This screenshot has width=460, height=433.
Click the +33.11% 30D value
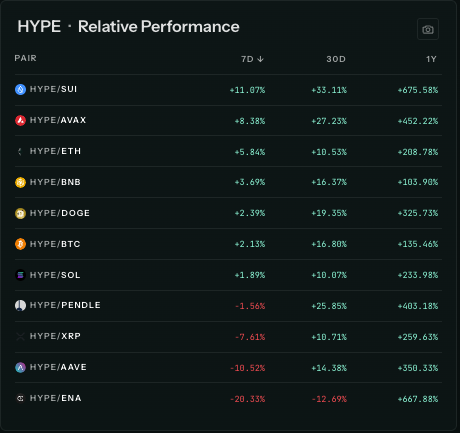[x=329, y=90]
